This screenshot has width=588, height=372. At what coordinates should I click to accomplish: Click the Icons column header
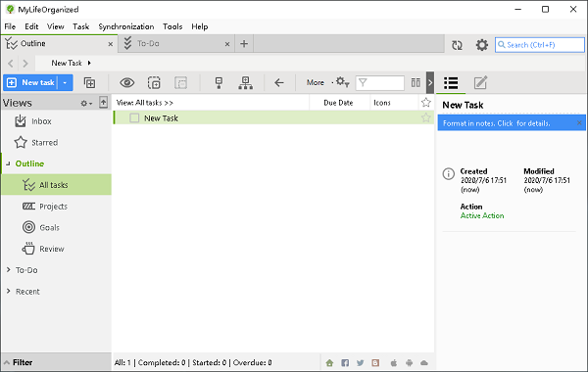coord(394,103)
